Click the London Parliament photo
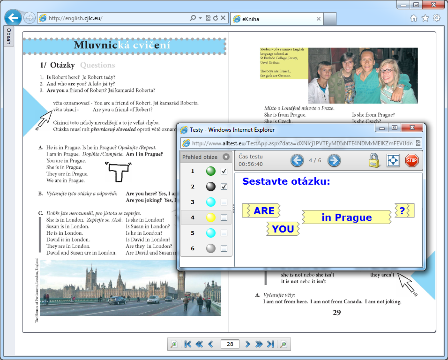 (130, 288)
